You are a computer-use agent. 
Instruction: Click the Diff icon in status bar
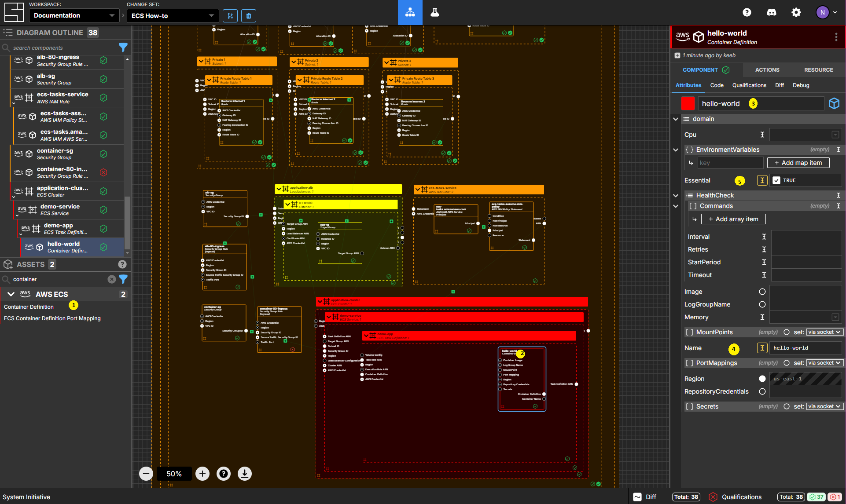click(x=637, y=497)
